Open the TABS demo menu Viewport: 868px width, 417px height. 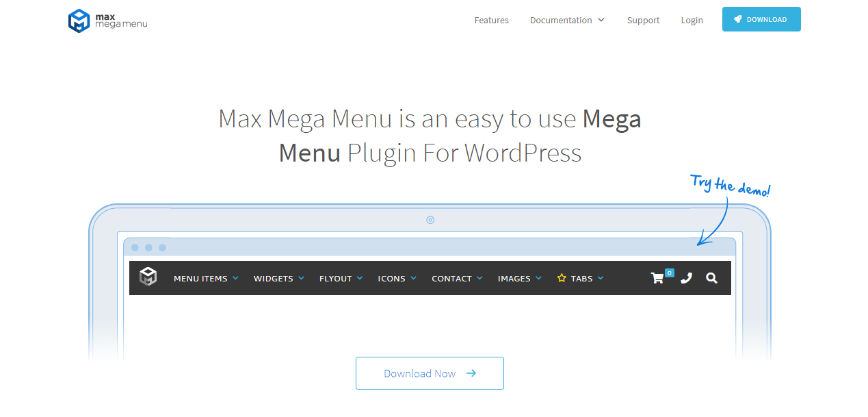coord(581,279)
